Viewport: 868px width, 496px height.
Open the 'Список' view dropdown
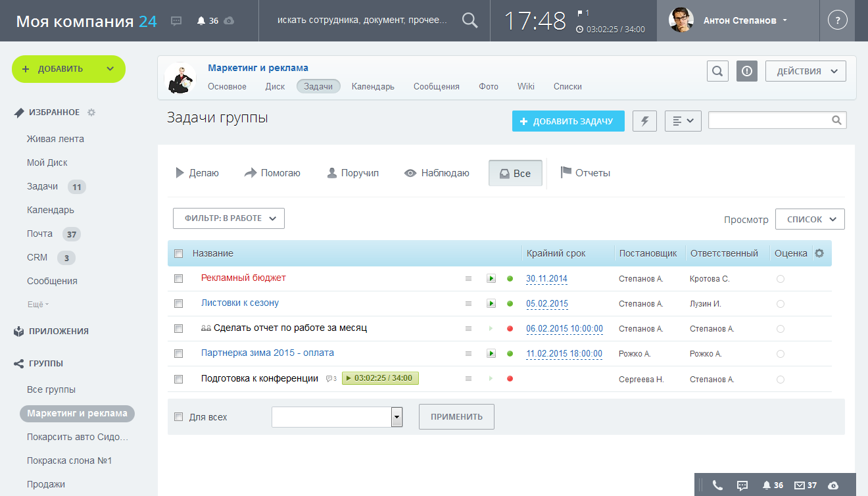tap(809, 219)
